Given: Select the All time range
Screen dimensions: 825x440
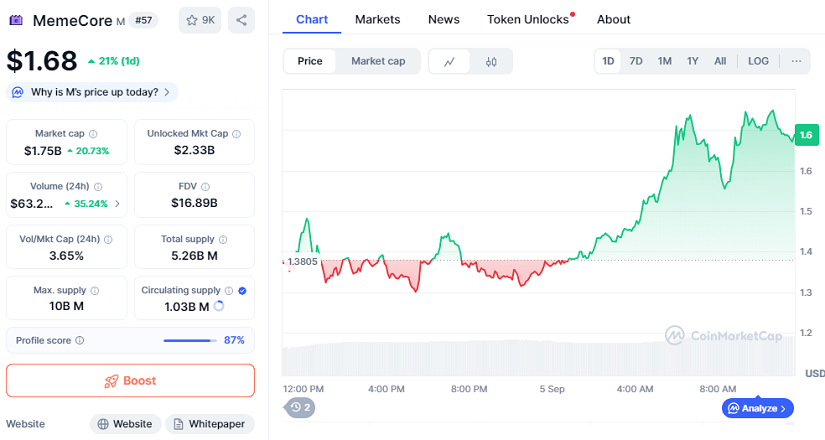Looking at the screenshot, I should pos(720,61).
